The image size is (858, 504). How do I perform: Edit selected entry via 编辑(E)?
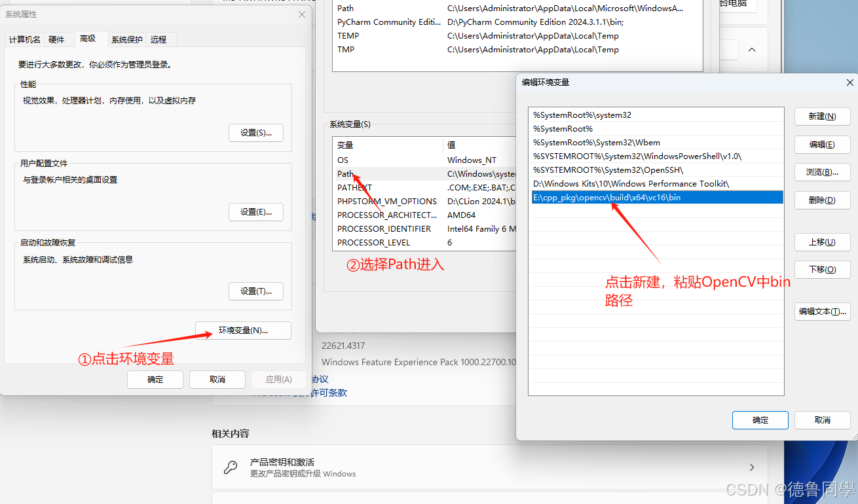tap(822, 145)
